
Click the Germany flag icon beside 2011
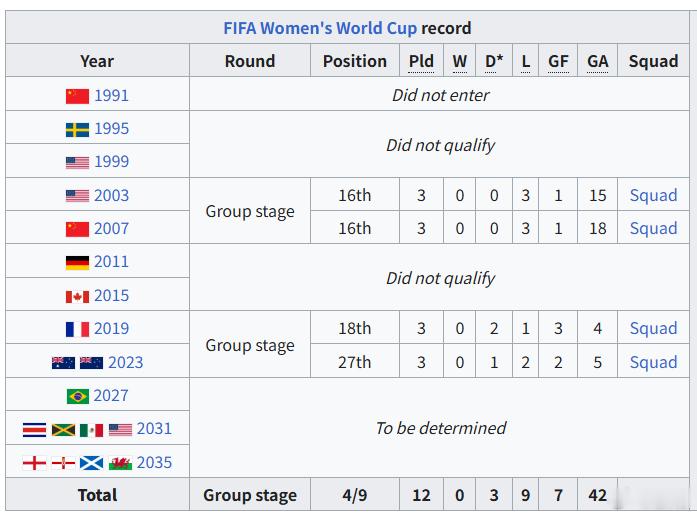pyautogui.click(x=77, y=262)
